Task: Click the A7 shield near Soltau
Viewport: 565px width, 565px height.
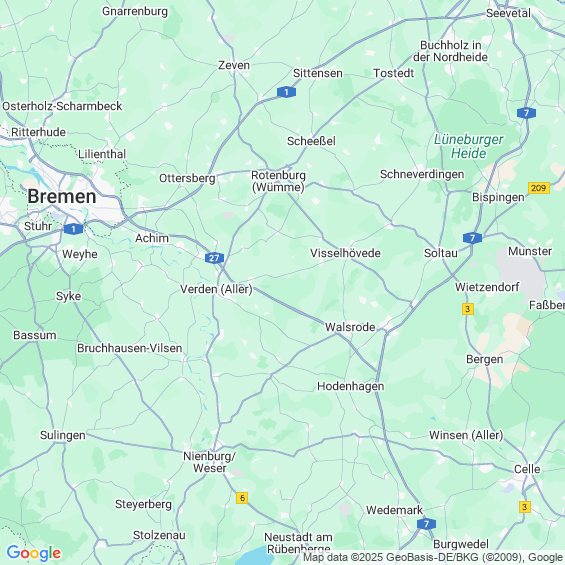Action: [x=472, y=238]
